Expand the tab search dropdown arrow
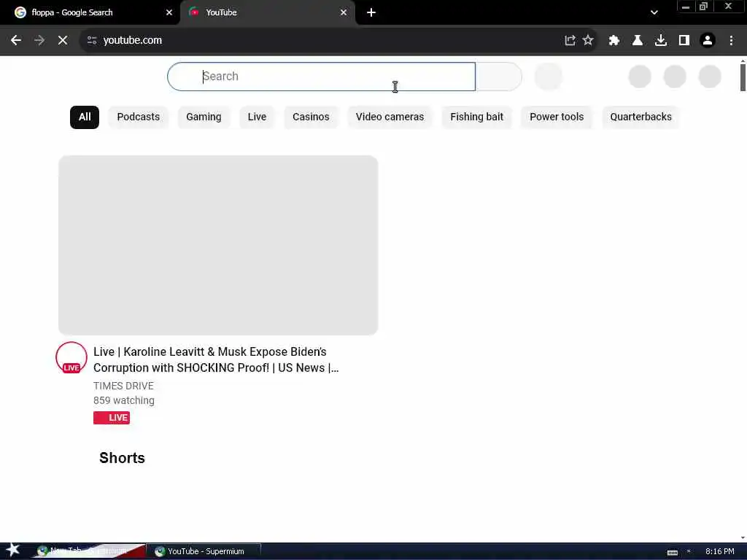This screenshot has width=747, height=560. click(x=654, y=12)
